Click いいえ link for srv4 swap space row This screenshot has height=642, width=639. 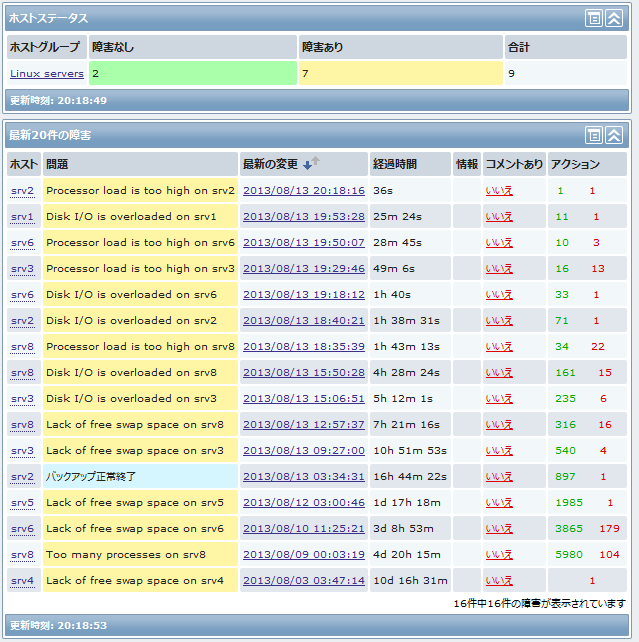(x=499, y=581)
